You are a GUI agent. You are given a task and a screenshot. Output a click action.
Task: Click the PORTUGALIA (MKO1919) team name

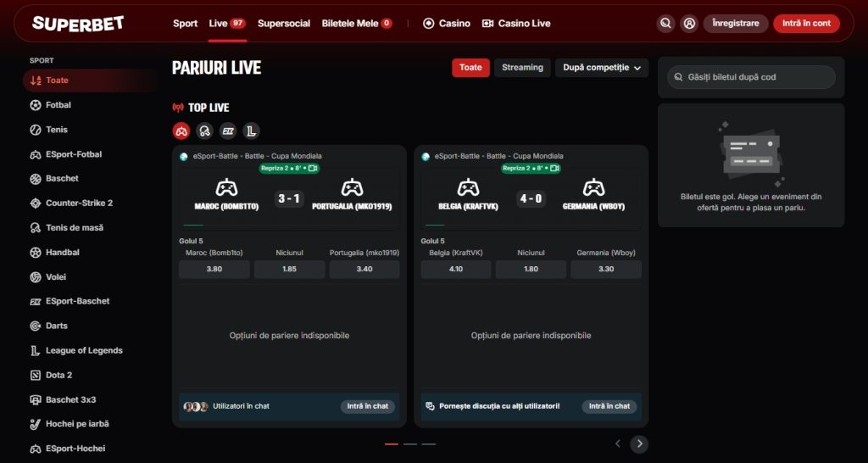pos(352,207)
